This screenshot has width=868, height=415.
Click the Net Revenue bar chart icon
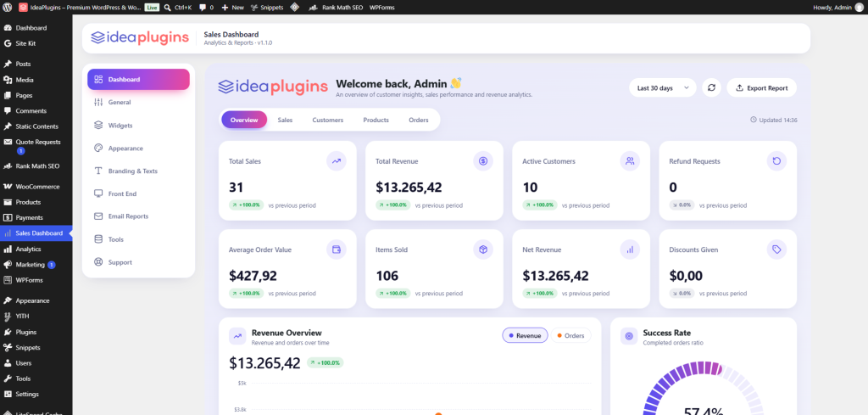(630, 250)
